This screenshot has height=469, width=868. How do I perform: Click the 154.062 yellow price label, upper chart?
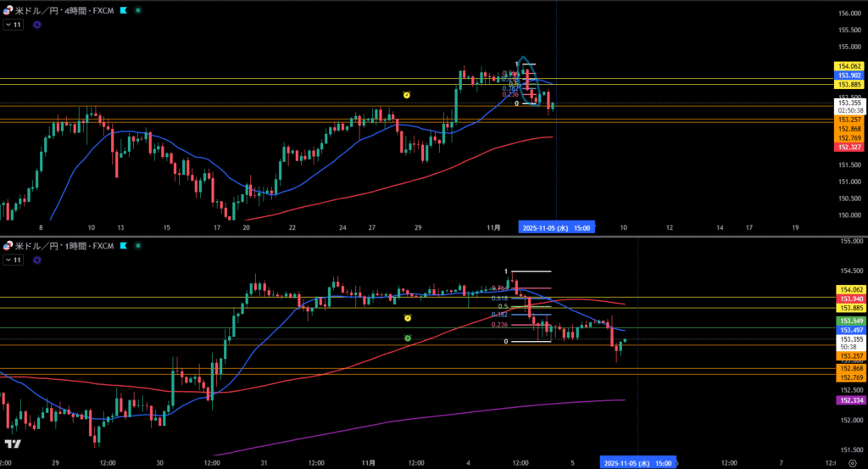coord(849,66)
